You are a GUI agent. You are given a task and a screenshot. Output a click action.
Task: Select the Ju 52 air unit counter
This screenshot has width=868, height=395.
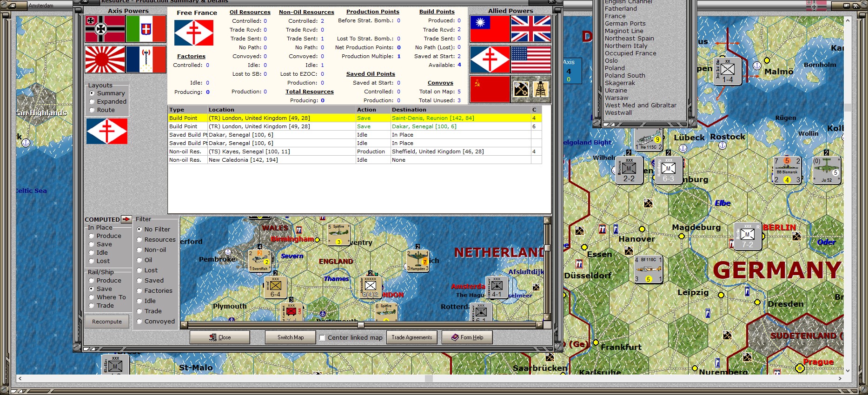click(826, 171)
